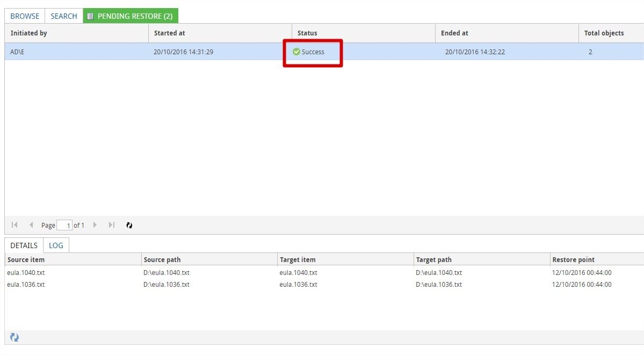Viewport: 644px width, 355px height.
Task: Go to next page arrow
Action: coord(95,225)
